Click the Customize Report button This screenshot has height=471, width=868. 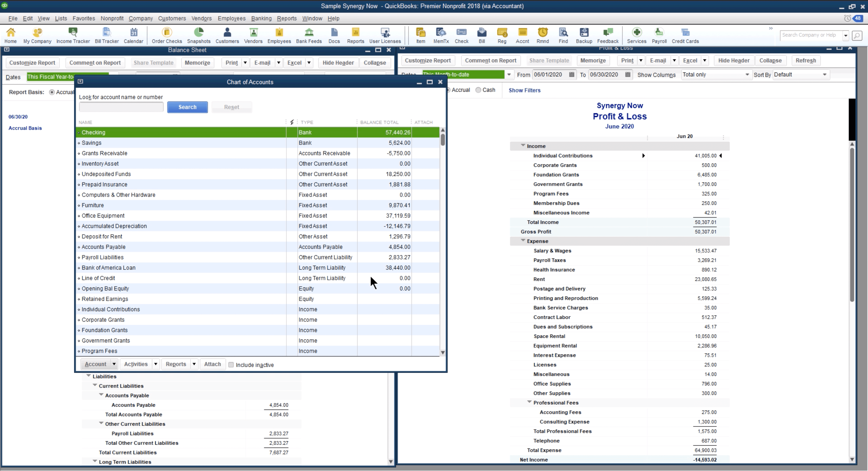pos(32,62)
